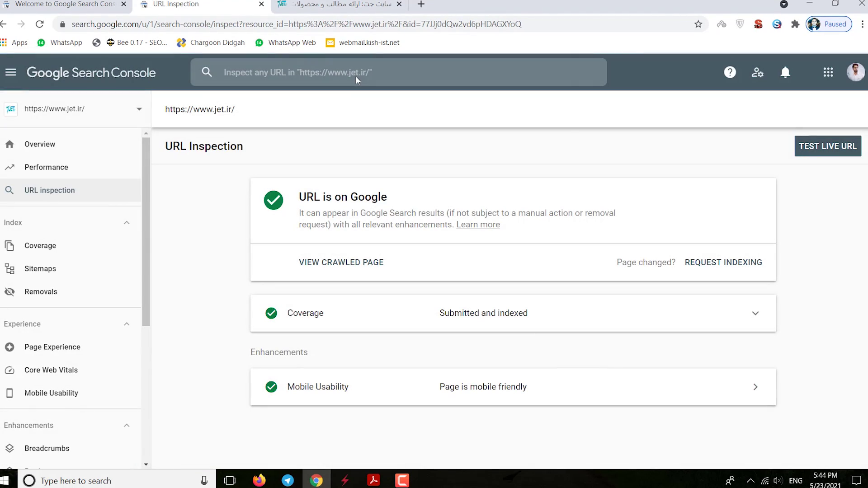Image resolution: width=868 pixels, height=488 pixels.
Task: Open the notifications bell
Action: [785, 72]
